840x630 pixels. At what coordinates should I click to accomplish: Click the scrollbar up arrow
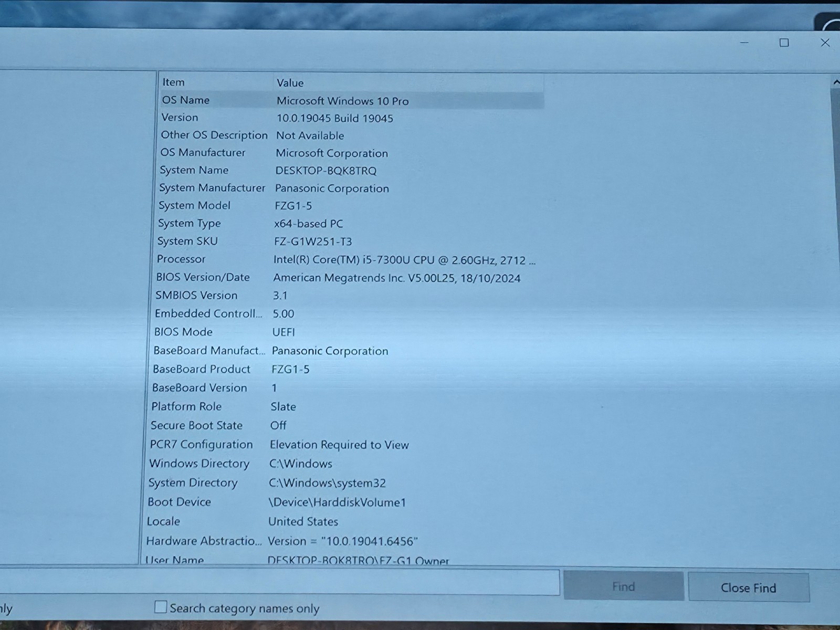point(836,82)
